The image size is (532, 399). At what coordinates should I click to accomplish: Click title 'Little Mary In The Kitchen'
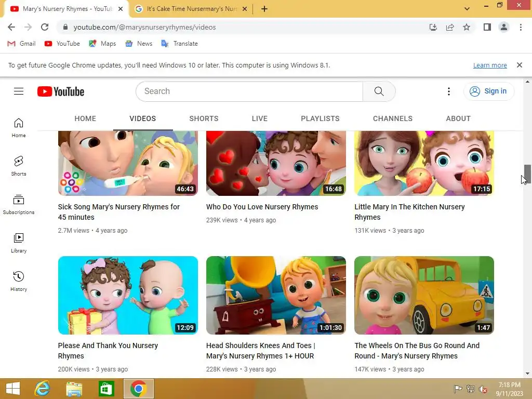click(409, 212)
